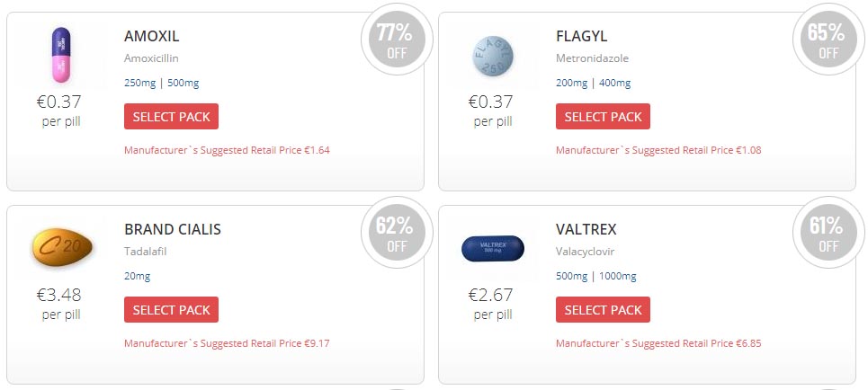This screenshot has height=390, width=868.
Task: Open the Brand Cialis pill image
Action: [x=62, y=248]
